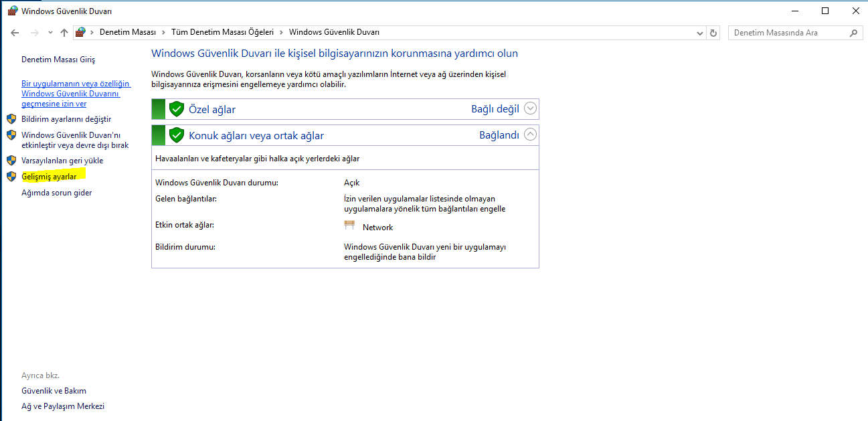Screen dimensions: 868x421
Task: Click shield icon beside Gelişmiş ayarlar
Action: point(11,177)
